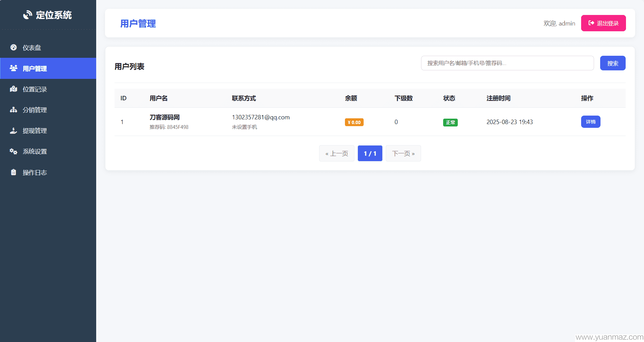Click the 联系方式 column header

(244, 98)
